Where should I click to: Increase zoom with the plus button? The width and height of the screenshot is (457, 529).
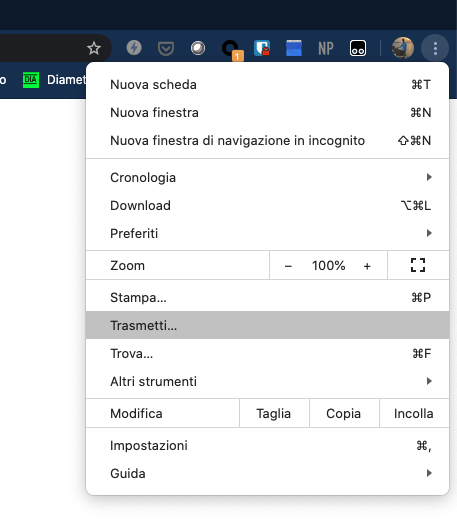coord(367,266)
